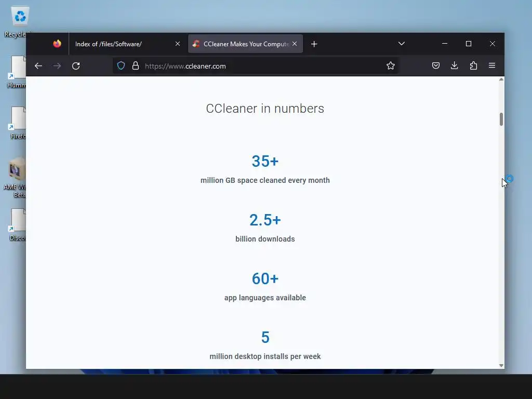532x399 pixels.
Task: Click the billion downloads text
Action: (x=265, y=239)
